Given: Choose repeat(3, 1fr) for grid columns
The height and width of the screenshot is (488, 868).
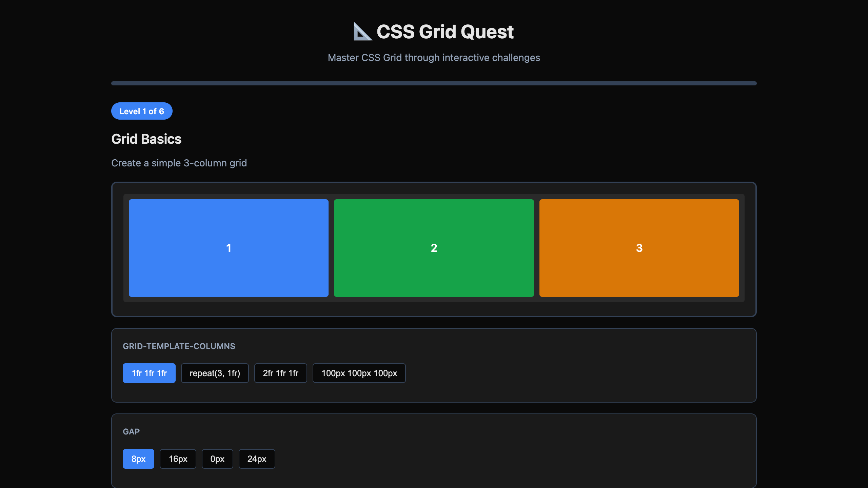Looking at the screenshot, I should [215, 373].
